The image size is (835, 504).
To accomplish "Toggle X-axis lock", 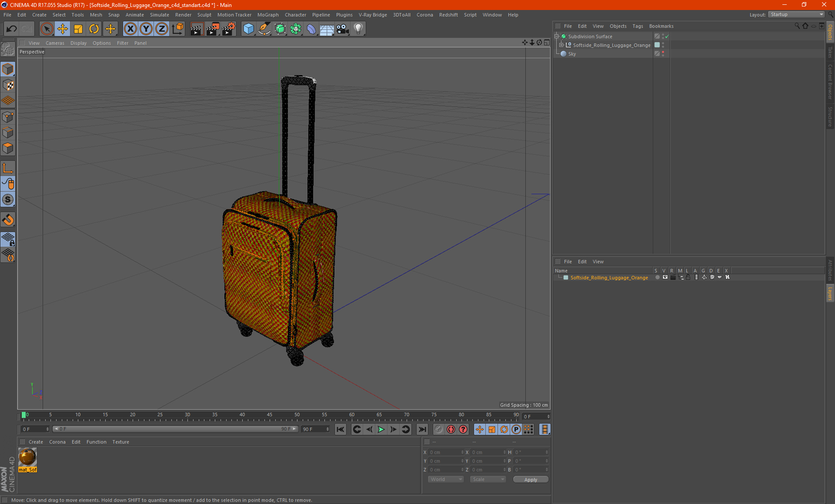I will (x=130, y=29).
